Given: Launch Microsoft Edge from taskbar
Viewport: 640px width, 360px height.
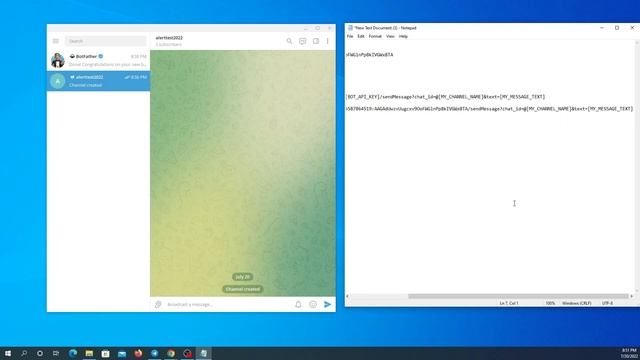Looking at the screenshot, I should coord(73,353).
